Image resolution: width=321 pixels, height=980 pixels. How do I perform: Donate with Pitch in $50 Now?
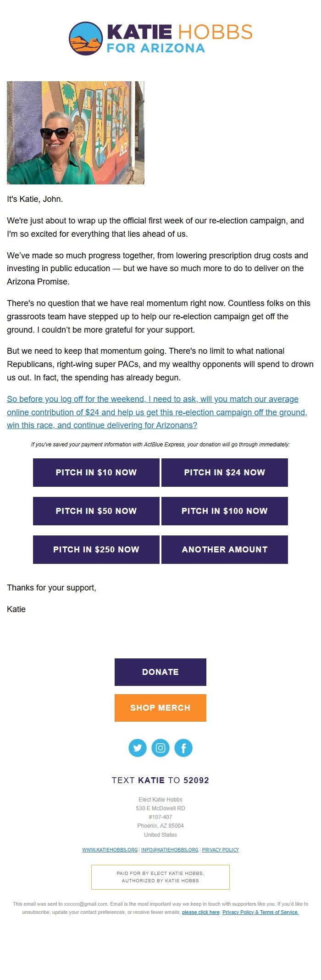click(x=96, y=511)
